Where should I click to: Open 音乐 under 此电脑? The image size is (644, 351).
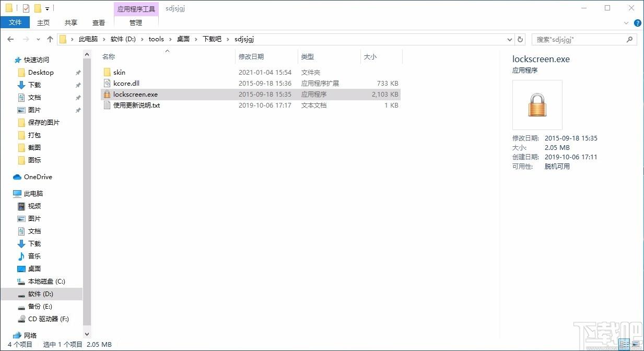pyautogui.click(x=34, y=256)
